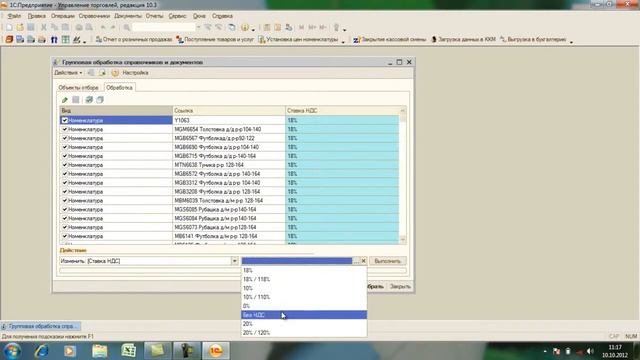Click the M- memory icon
This screenshot has width=640, height=360.
click(x=323, y=27)
